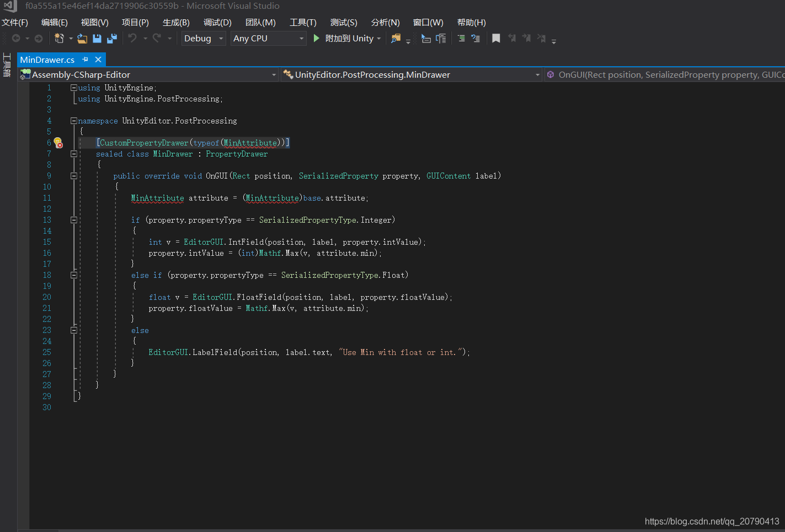Click the Open File folder icon
Screen dimensions: 785x532
[x=82, y=39]
